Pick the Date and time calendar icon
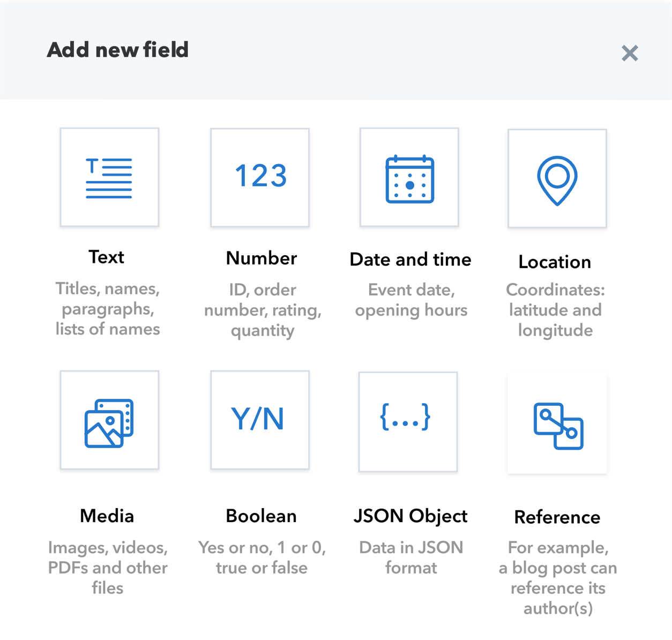Viewport: 672px width, 640px height. [x=409, y=177]
